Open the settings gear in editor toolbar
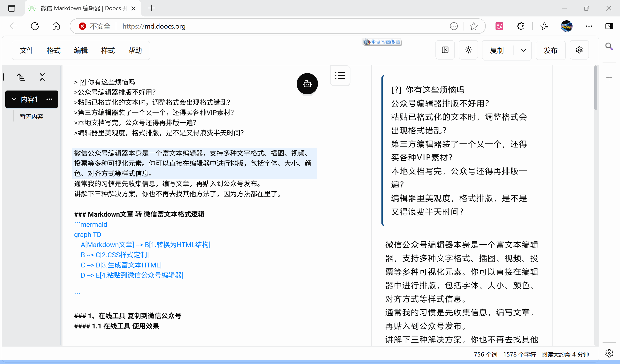 pos(579,50)
